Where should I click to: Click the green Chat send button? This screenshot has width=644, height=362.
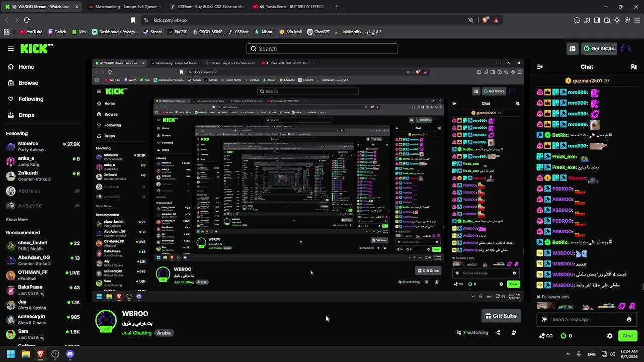click(x=627, y=336)
